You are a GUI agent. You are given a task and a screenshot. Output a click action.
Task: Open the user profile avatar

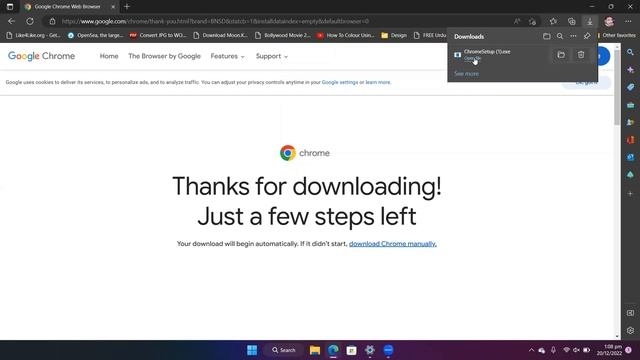[x=609, y=21]
